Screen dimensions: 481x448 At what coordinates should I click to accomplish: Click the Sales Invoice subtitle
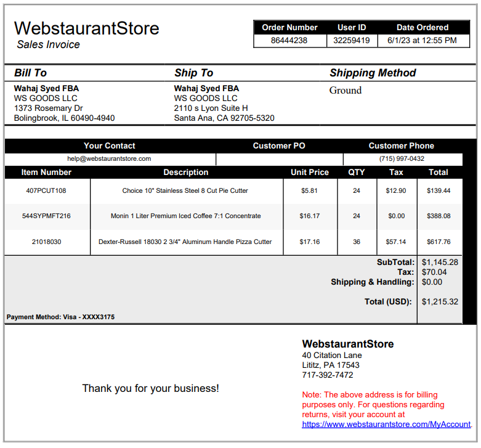[x=49, y=44]
